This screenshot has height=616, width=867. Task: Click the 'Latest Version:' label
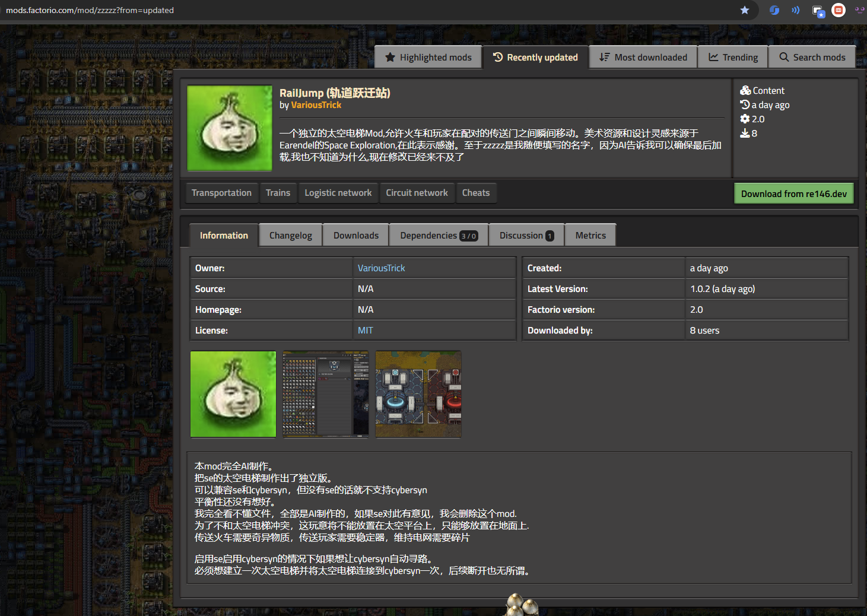coord(558,289)
